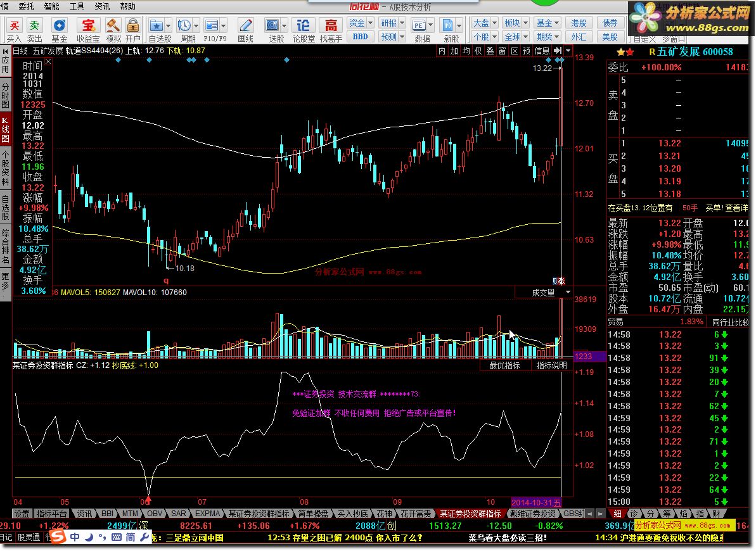The image size is (756, 551).
Task: Open the 成交量 indicator dropdown
Action: click(x=568, y=293)
